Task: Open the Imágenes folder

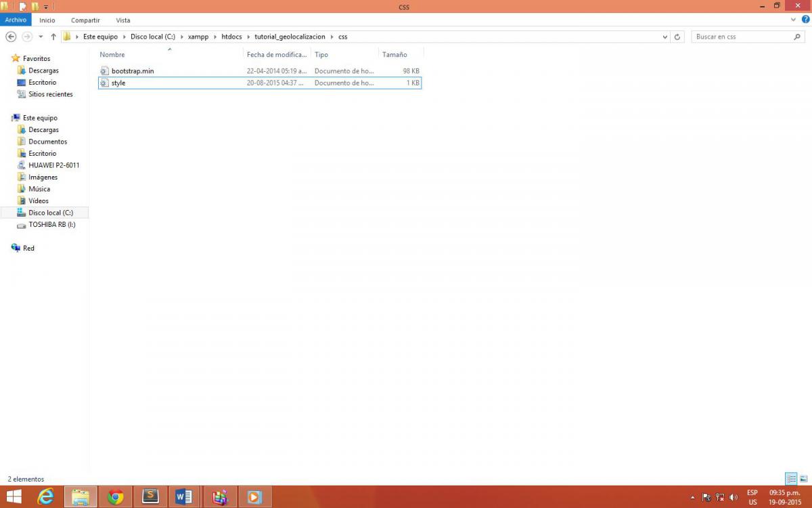Action: (43, 177)
